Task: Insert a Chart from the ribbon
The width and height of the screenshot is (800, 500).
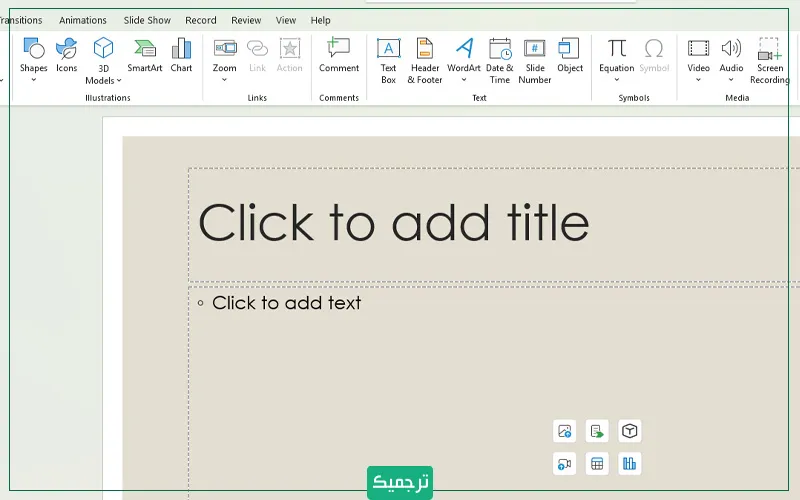Action: click(181, 54)
